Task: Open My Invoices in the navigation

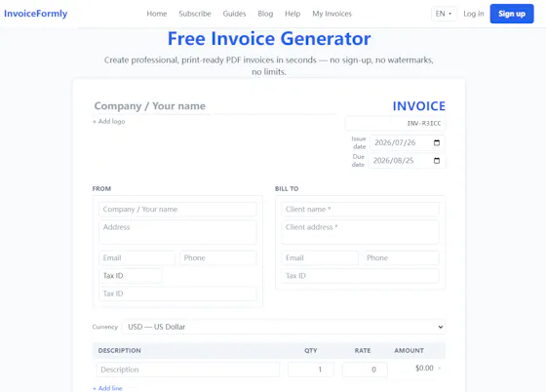Action: click(331, 14)
